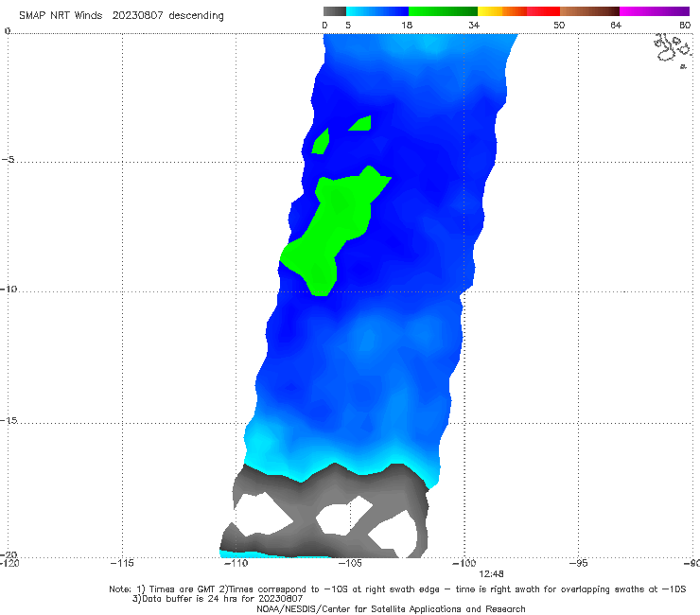Click the 'Note: 1) Times are GMT' footnote line
The image size is (700, 615).
point(397,589)
